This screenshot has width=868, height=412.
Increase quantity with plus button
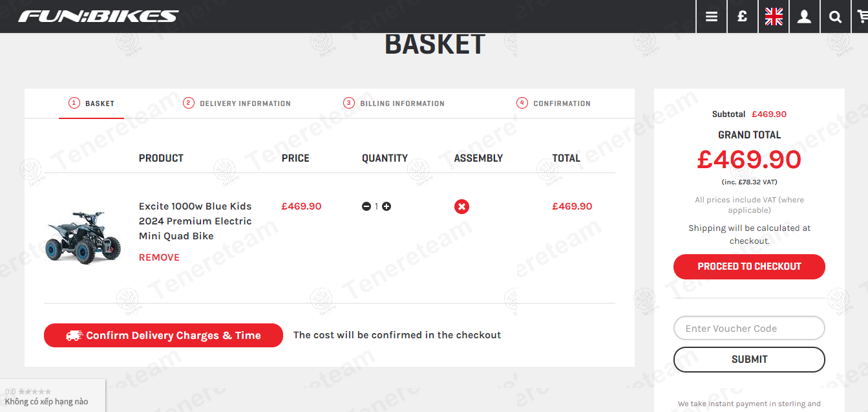(386, 206)
